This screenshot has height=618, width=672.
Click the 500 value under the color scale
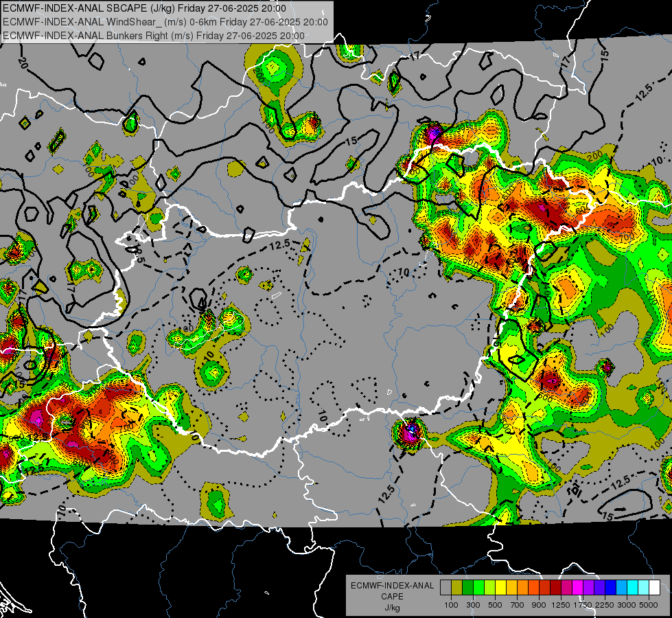495,605
